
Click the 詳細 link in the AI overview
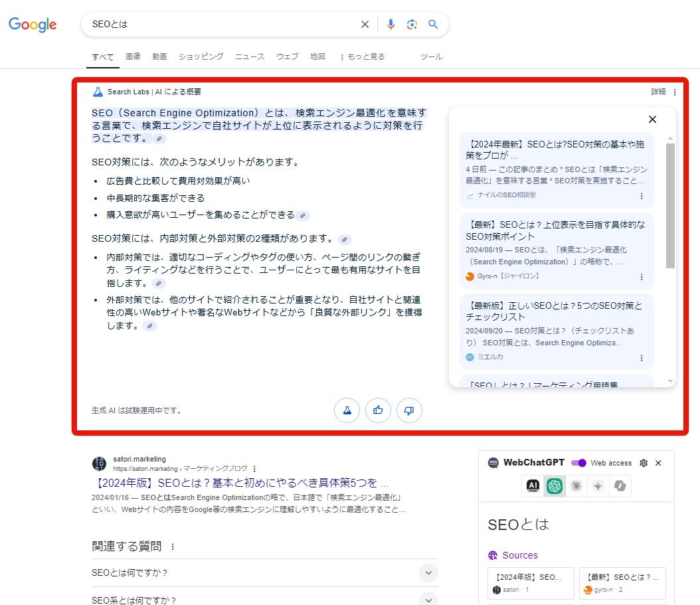658,92
